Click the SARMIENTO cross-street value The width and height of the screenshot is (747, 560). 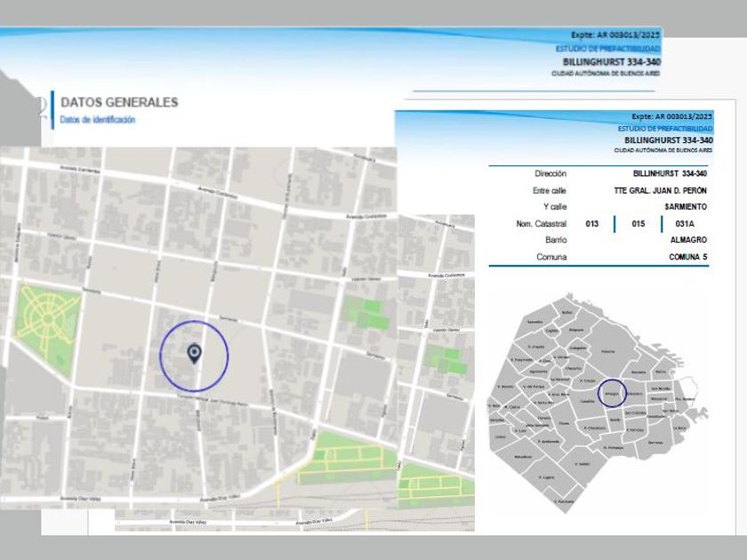[686, 207]
